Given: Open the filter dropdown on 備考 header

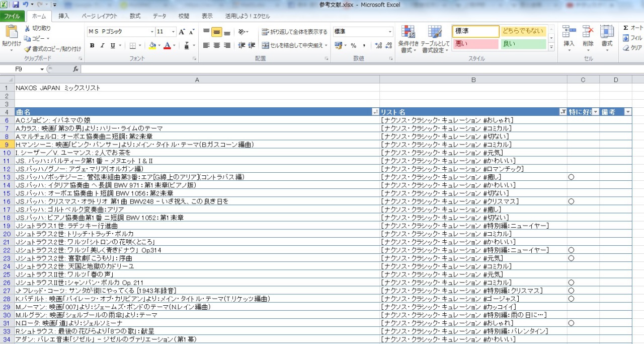Looking at the screenshot, I should (627, 112).
